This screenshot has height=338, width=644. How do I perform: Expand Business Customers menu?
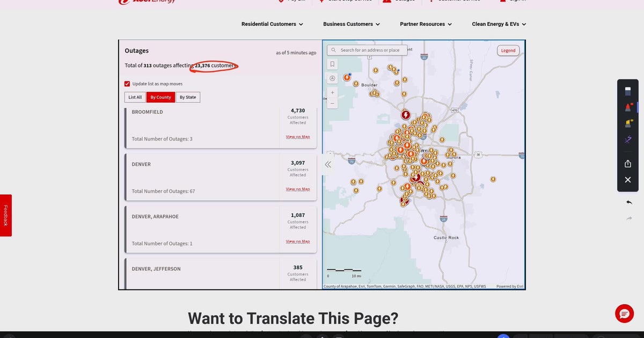tap(352, 24)
